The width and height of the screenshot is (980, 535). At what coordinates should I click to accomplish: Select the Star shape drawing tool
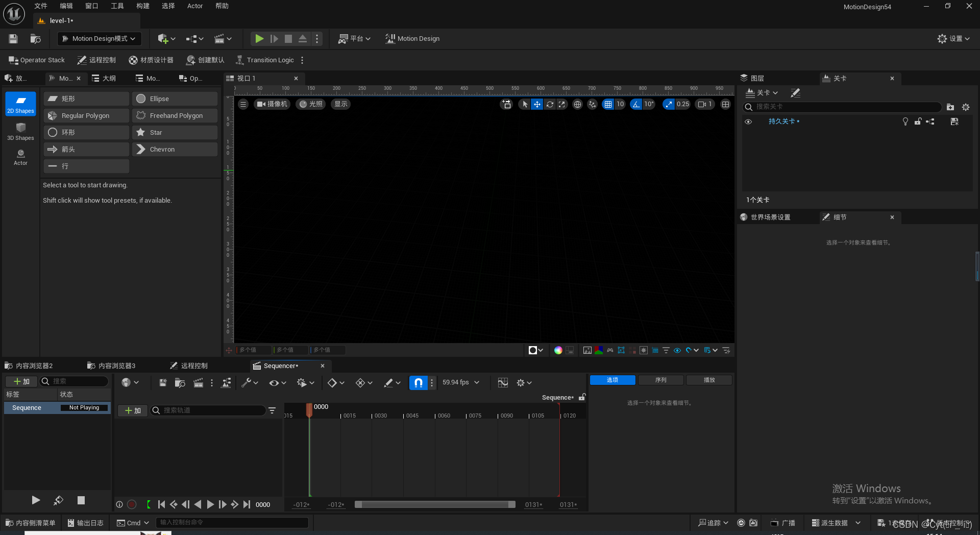(174, 132)
